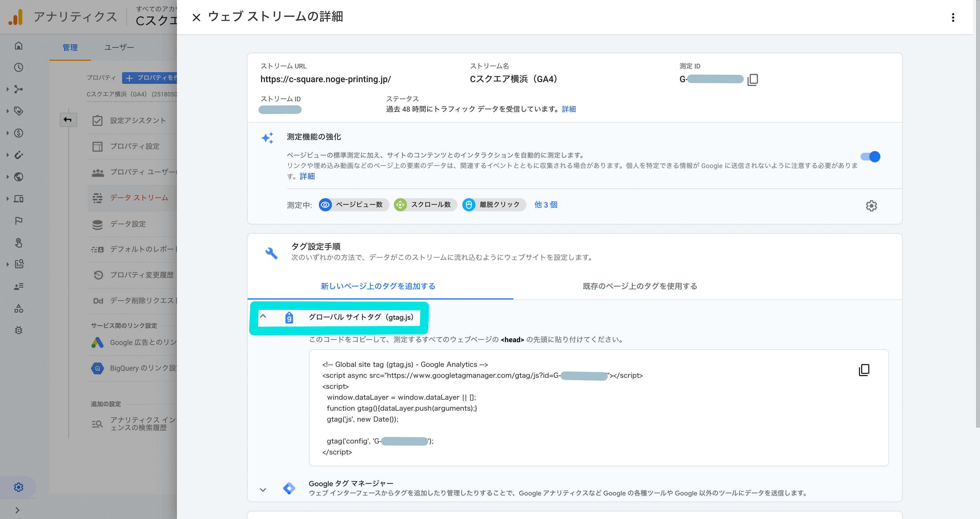Toggle enhanced measurement switch
This screenshot has height=519, width=980.
870,157
